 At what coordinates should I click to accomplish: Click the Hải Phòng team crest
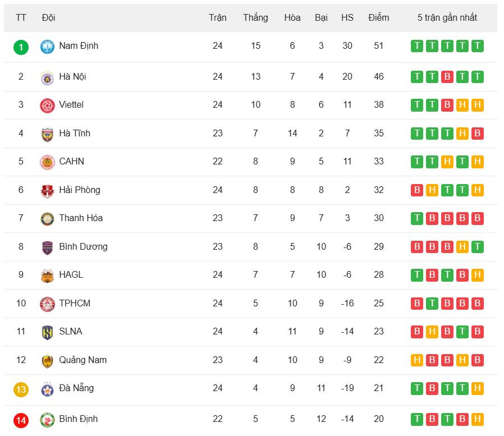[x=47, y=191]
